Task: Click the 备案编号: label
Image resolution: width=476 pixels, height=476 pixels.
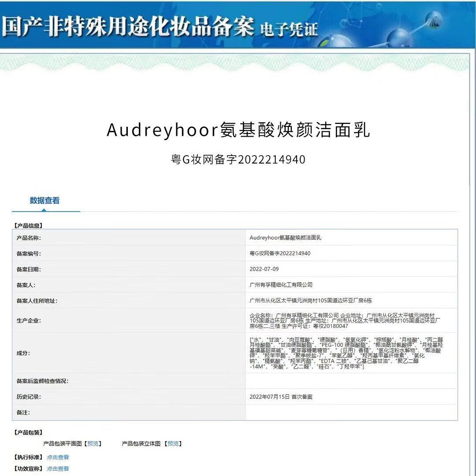Action: click(29, 254)
